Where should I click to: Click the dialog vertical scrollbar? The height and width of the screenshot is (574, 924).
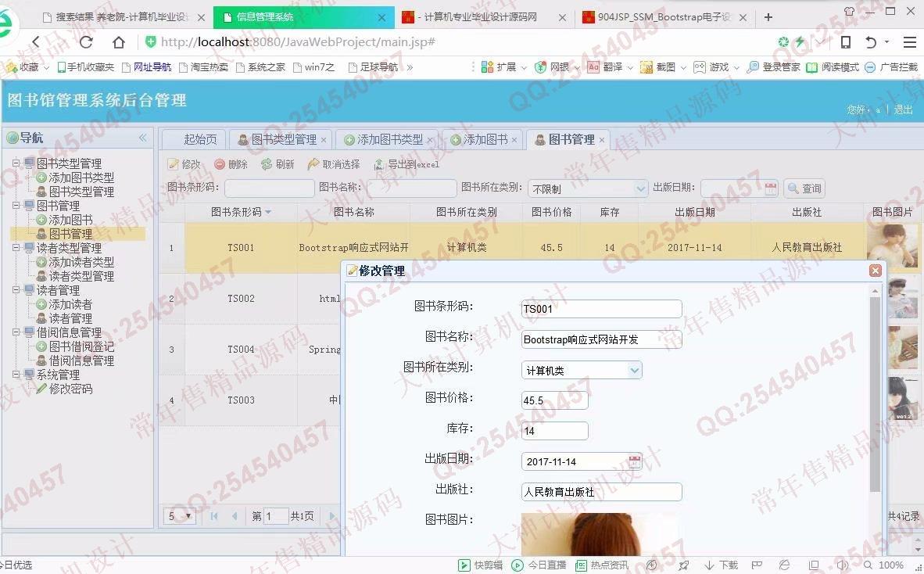(x=875, y=393)
